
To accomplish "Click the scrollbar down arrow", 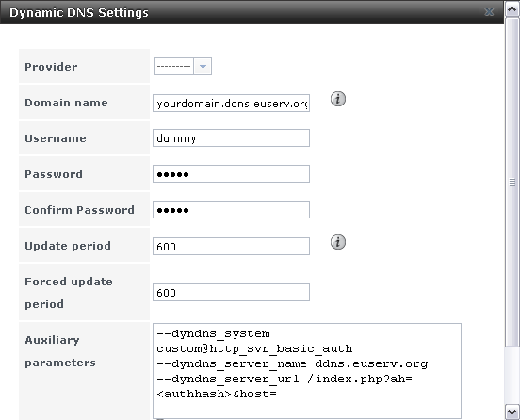I will [x=512, y=412].
